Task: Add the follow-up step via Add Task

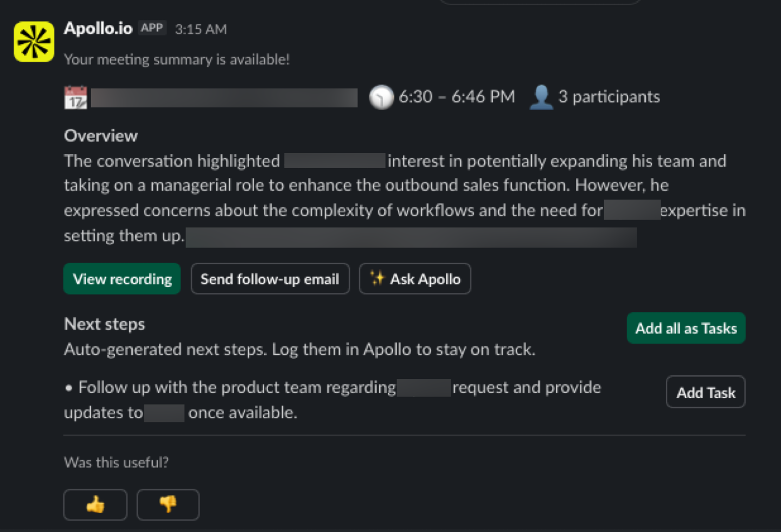Action: click(706, 392)
